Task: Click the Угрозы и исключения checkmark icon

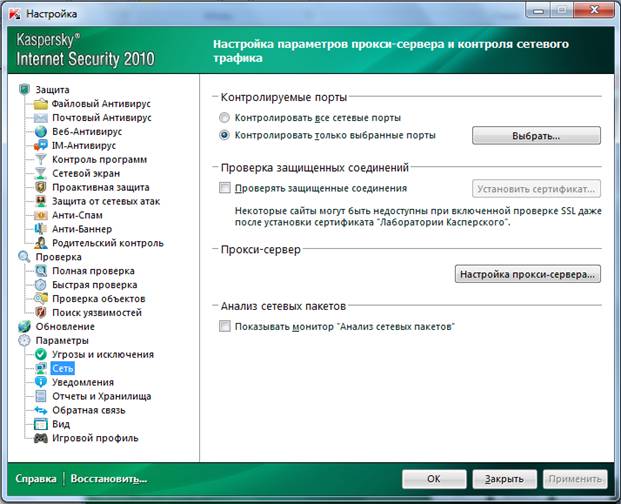Action: tap(41, 354)
